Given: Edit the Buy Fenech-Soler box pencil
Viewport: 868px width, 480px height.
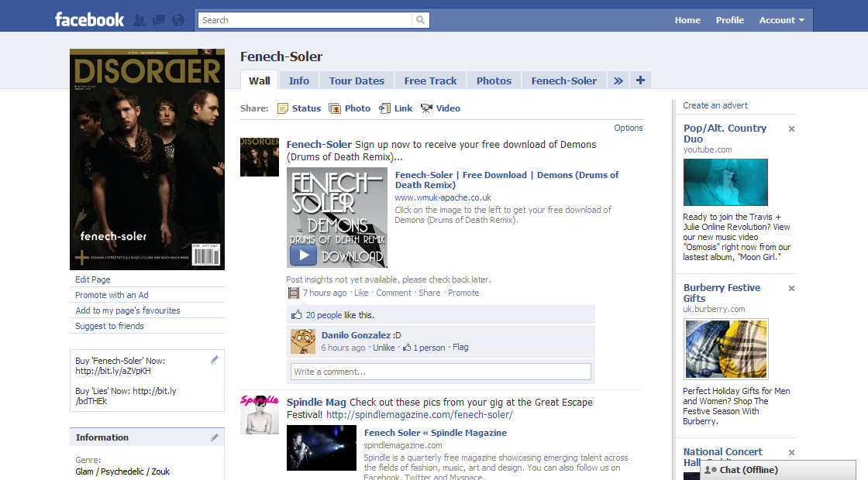Looking at the screenshot, I should click(x=215, y=359).
